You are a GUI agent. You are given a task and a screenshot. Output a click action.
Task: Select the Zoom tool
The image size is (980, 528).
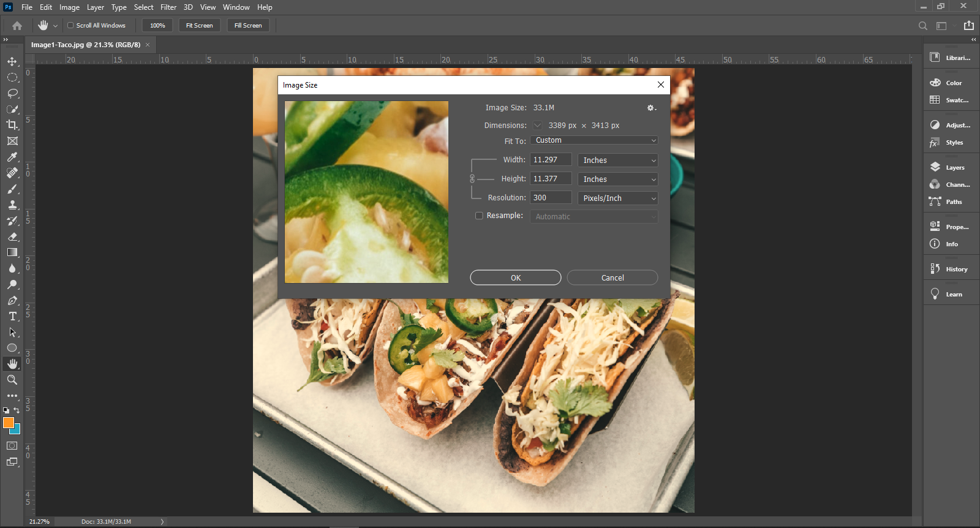click(x=12, y=380)
